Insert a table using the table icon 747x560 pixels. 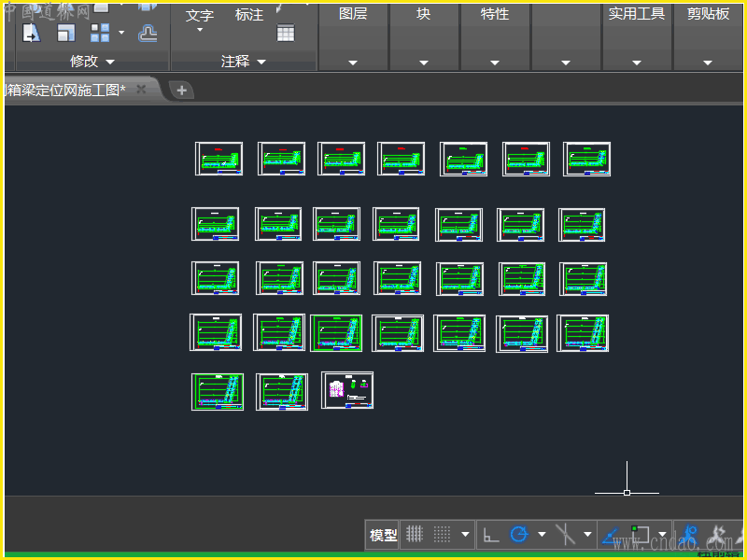(x=286, y=34)
